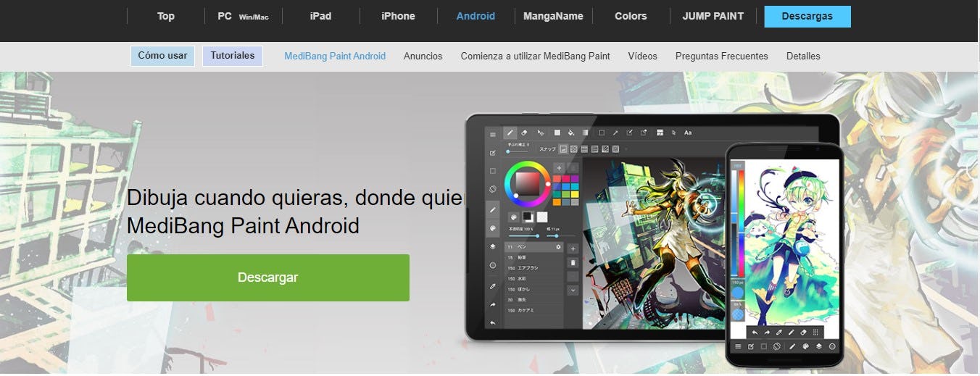Screen dimensions: 980x376
Task: Click the trash icon beside the brush list
Action: [573, 262]
